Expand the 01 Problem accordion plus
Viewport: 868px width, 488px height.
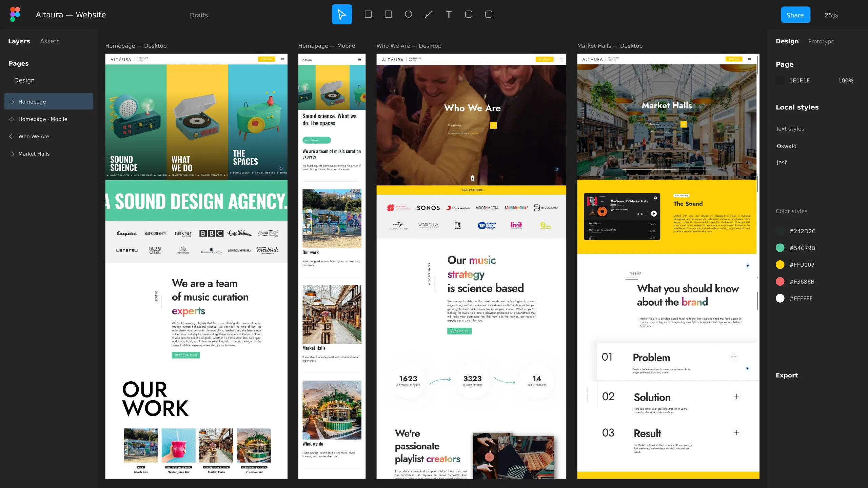pos(734,357)
